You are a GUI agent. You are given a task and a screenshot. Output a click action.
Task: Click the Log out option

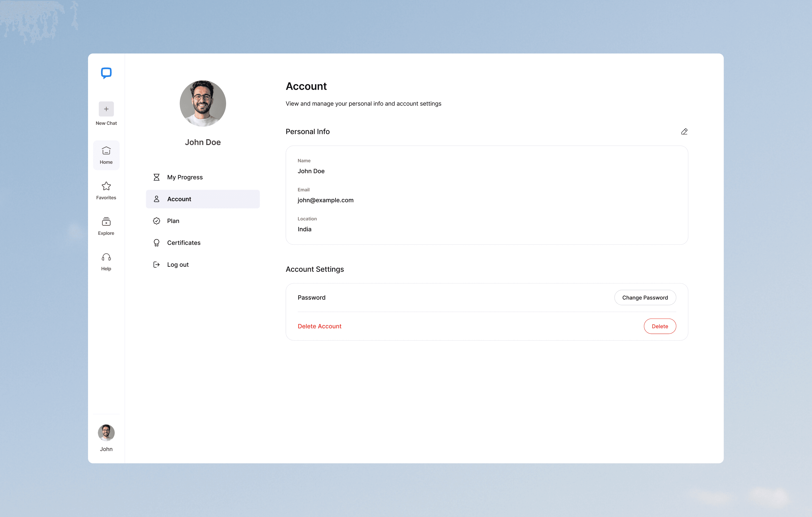point(178,264)
